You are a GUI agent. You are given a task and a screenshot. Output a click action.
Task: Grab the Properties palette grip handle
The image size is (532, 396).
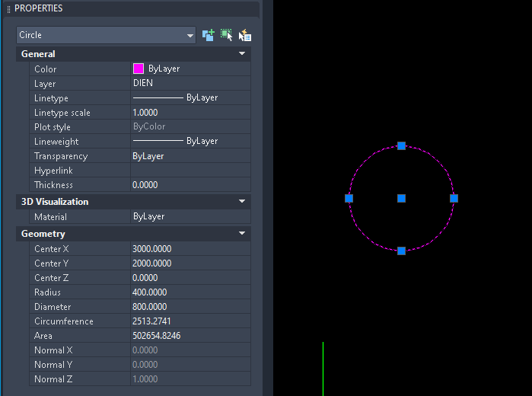(8, 9)
